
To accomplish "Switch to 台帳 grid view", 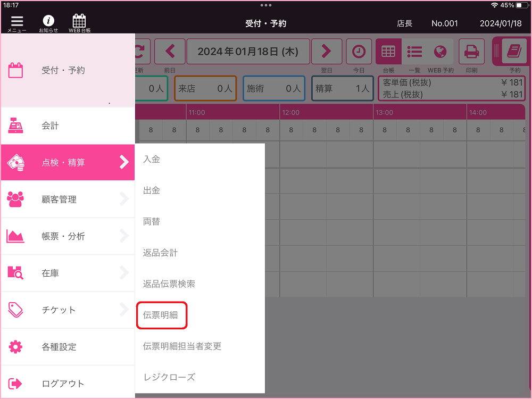I will (389, 52).
